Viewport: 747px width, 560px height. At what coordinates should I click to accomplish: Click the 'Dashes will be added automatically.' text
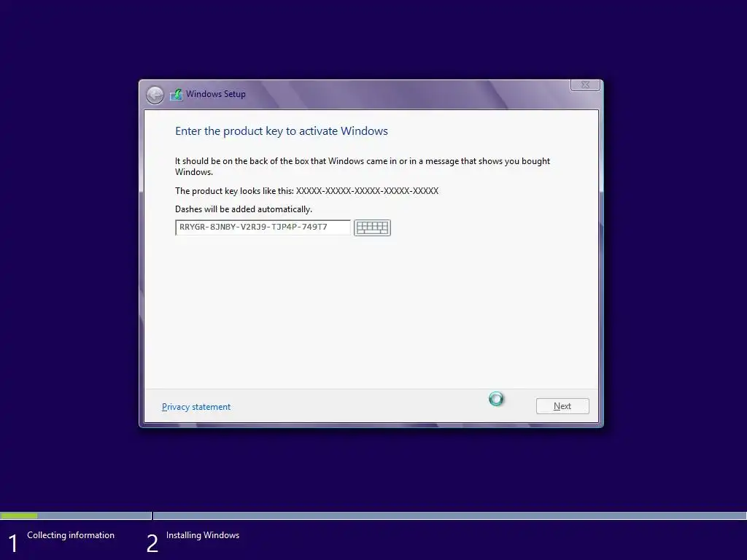pos(244,209)
